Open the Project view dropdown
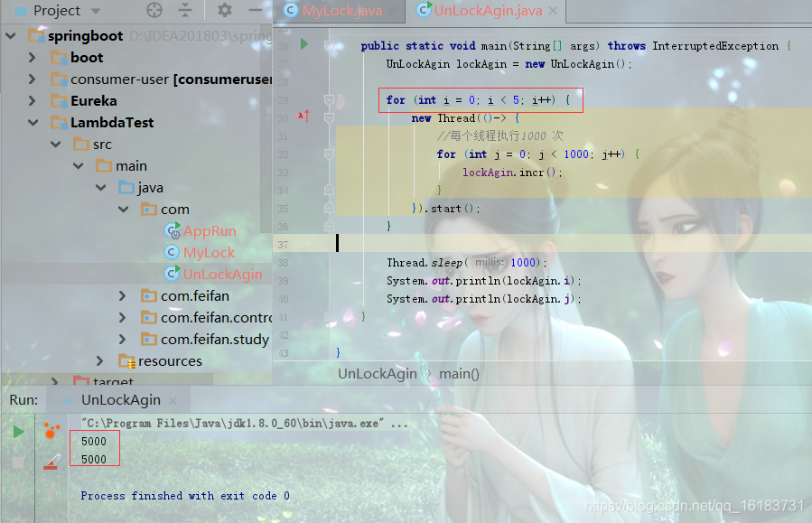This screenshot has width=812, height=523. (95, 10)
